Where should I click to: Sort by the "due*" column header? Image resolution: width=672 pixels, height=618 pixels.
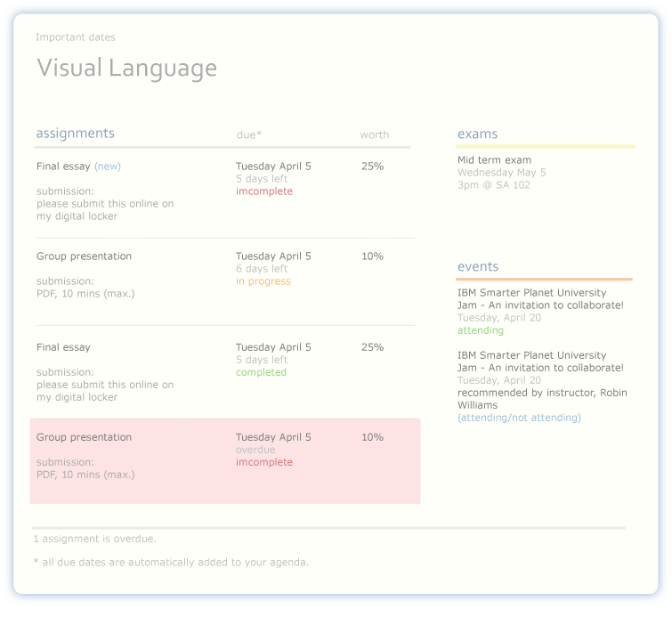point(248,135)
